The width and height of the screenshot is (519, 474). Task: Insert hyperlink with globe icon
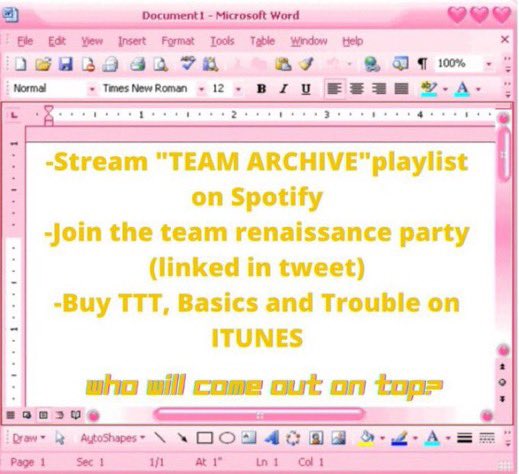[372, 63]
